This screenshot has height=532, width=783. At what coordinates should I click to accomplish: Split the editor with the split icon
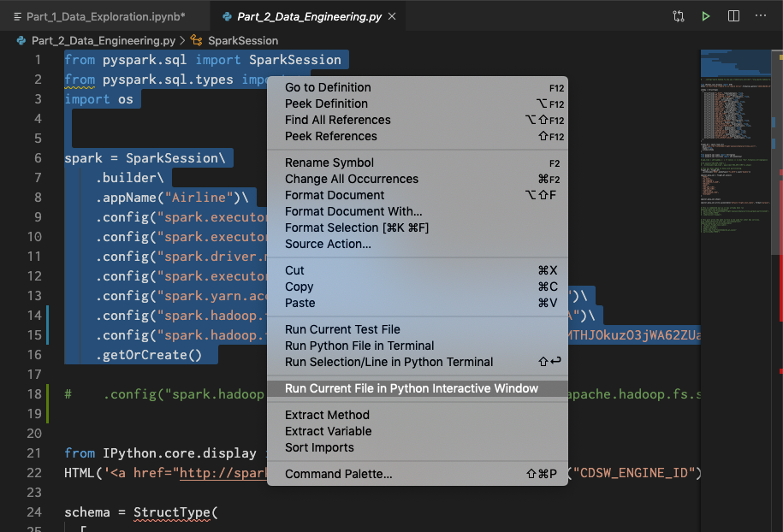point(733,16)
